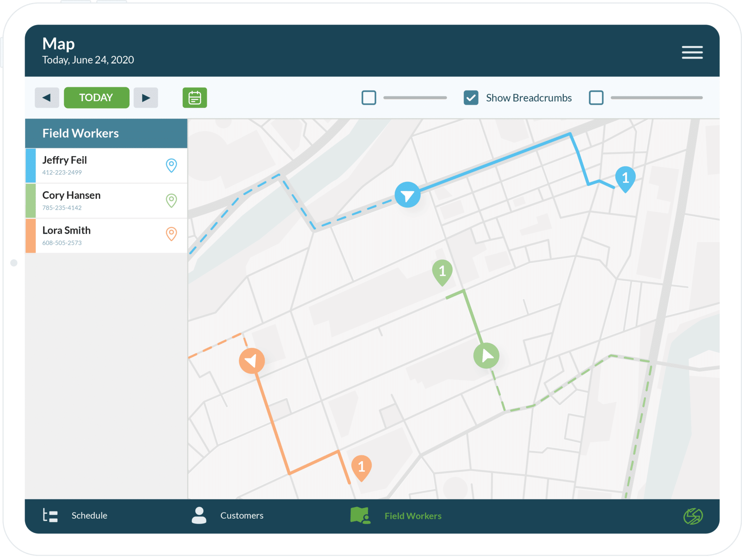The width and height of the screenshot is (742, 560).
Task: Click green direction arrow marker on map
Action: (486, 355)
